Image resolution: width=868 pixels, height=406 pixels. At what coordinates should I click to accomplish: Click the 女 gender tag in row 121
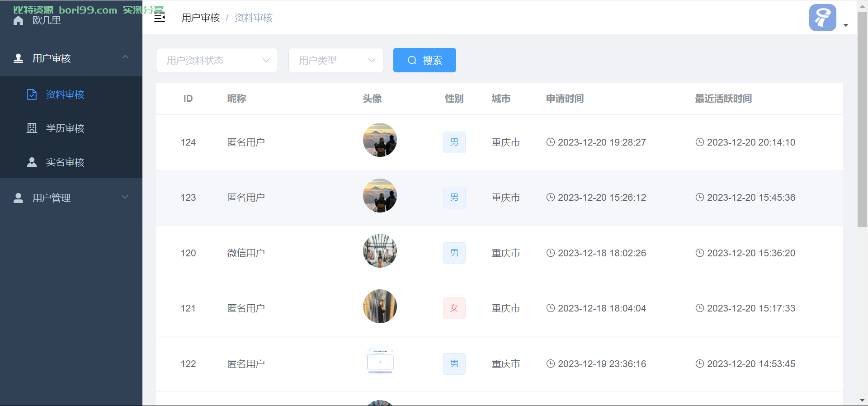454,308
